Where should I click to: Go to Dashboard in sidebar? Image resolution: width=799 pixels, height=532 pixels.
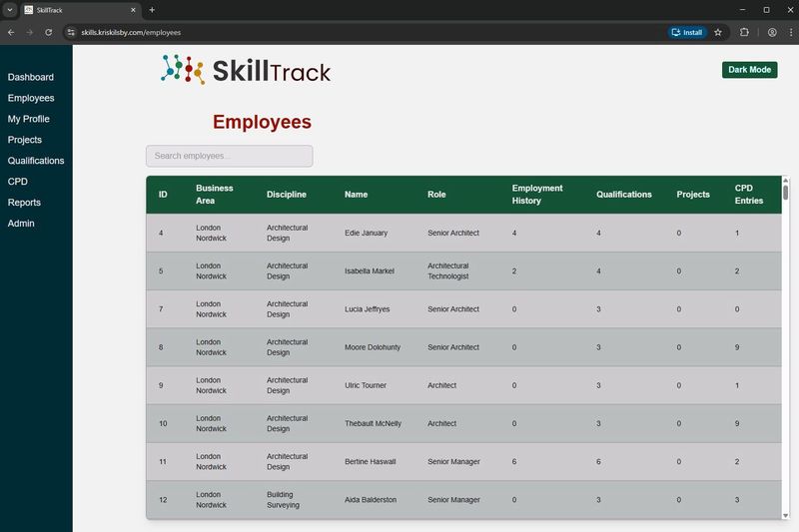[31, 77]
